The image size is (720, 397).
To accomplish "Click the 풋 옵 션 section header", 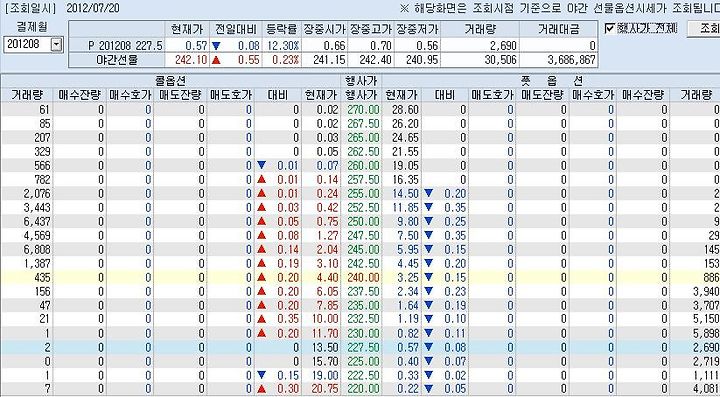I will pos(551,81).
